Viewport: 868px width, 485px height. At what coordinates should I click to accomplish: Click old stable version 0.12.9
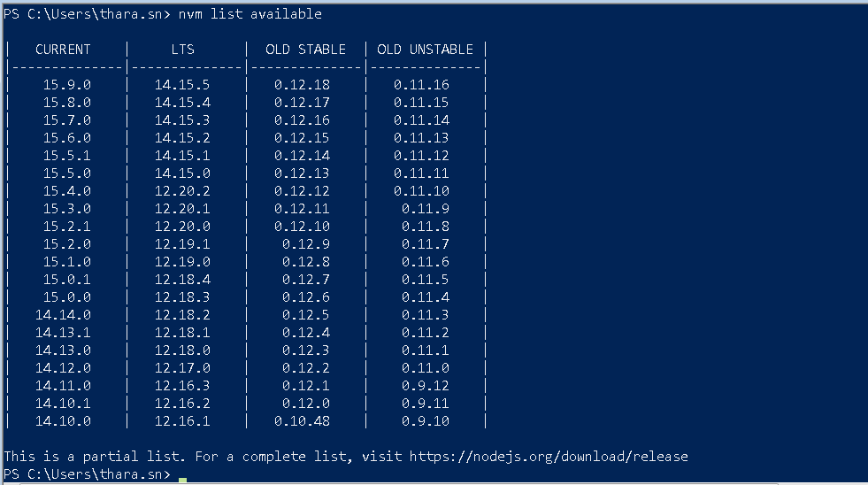pos(305,244)
